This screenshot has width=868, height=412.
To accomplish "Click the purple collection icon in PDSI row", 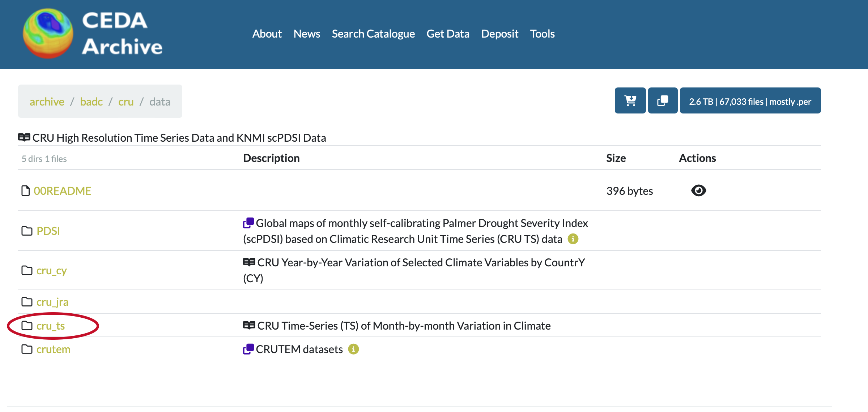I will point(248,223).
